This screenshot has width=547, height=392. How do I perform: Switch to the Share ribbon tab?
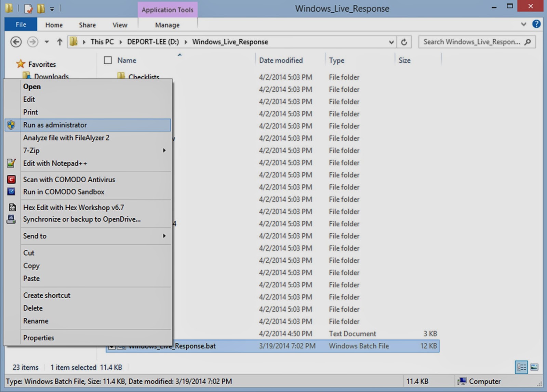[x=87, y=25]
